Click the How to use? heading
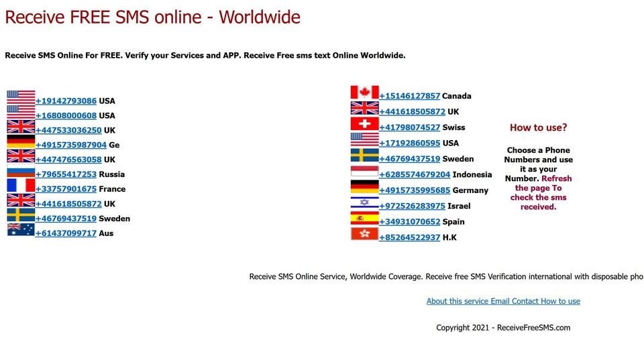 click(x=538, y=127)
